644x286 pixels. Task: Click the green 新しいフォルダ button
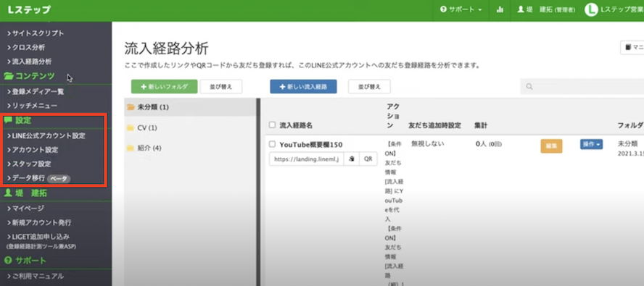(x=165, y=87)
